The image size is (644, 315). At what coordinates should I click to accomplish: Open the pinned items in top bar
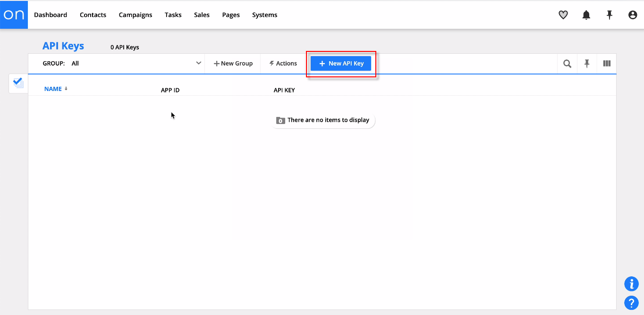[x=610, y=15]
